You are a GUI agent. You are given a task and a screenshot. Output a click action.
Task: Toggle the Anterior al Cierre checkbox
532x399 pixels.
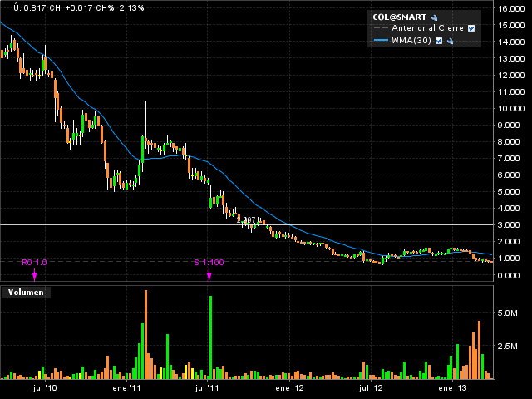pos(471,28)
